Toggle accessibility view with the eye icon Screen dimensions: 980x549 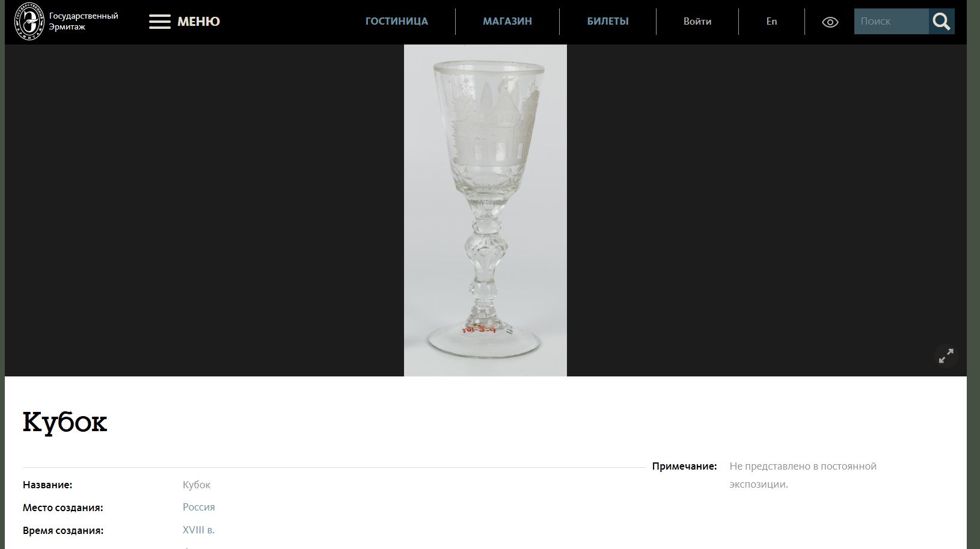pos(830,22)
